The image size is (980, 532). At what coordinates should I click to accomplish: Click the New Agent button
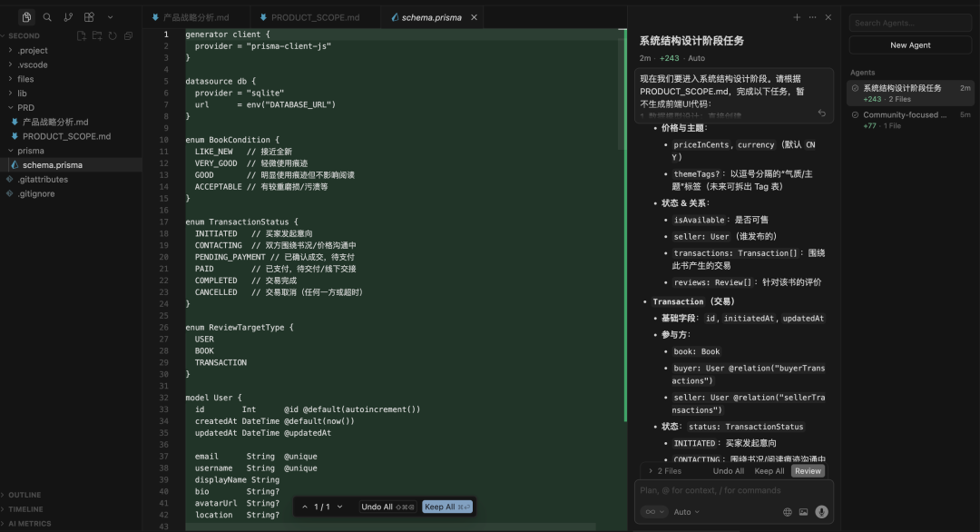pos(910,44)
